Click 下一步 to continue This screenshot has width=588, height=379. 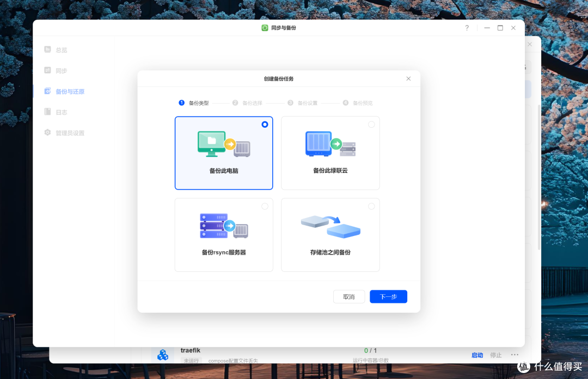click(389, 296)
